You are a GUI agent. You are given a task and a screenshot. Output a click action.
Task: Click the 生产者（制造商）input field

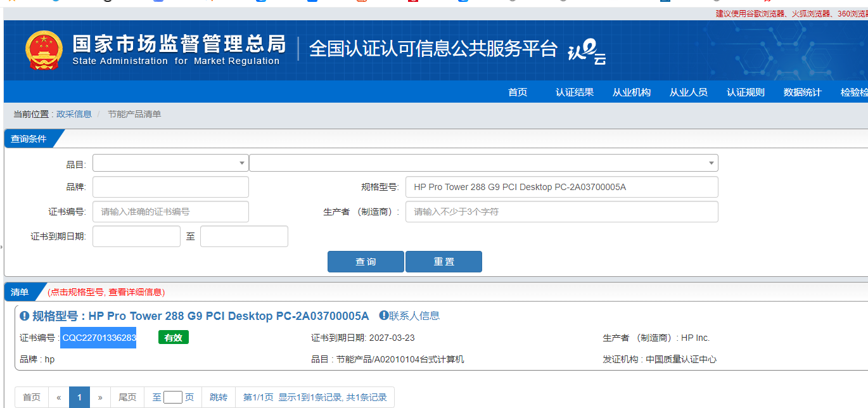(x=562, y=212)
